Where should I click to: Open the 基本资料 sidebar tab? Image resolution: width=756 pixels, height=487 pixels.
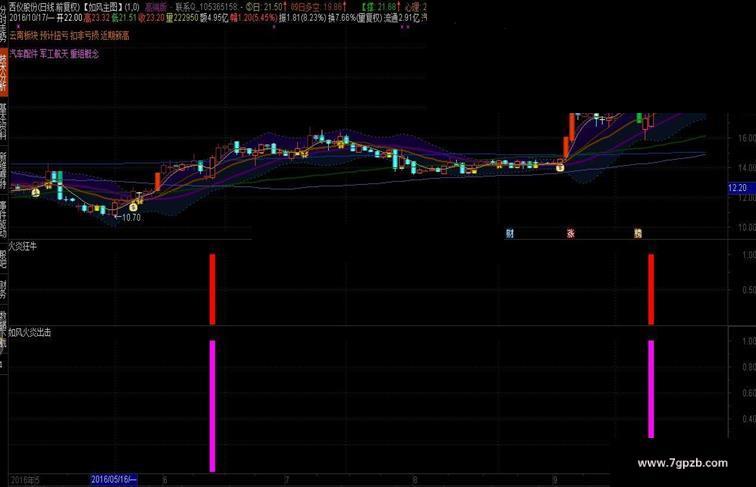click(3, 121)
